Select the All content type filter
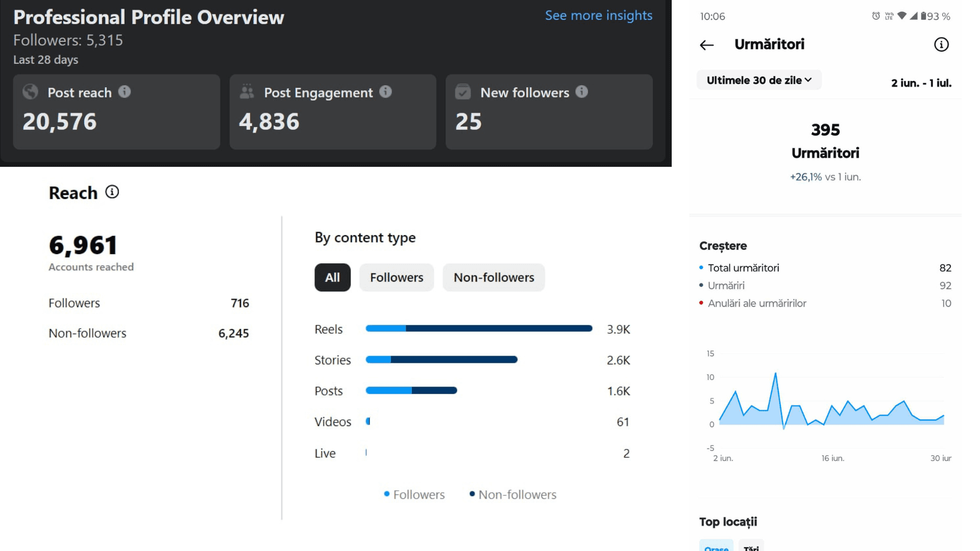This screenshot has height=551, width=980. [x=332, y=278]
